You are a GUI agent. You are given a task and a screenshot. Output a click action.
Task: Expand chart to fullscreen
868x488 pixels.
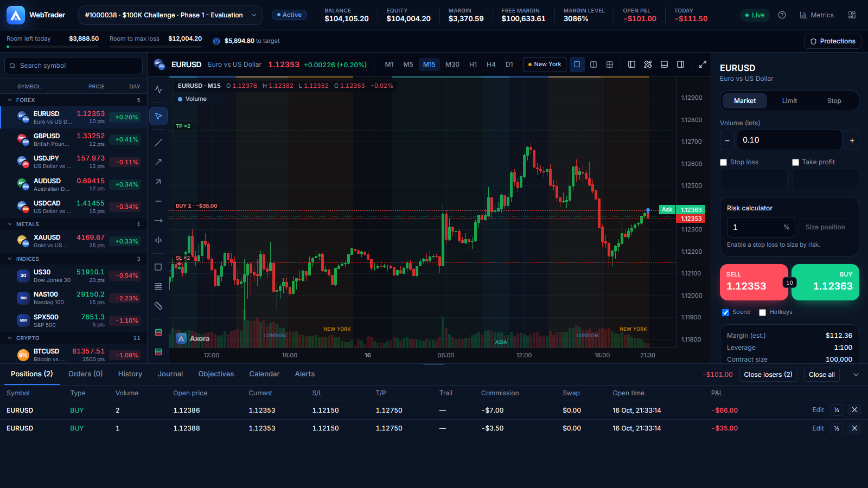pyautogui.click(x=703, y=65)
